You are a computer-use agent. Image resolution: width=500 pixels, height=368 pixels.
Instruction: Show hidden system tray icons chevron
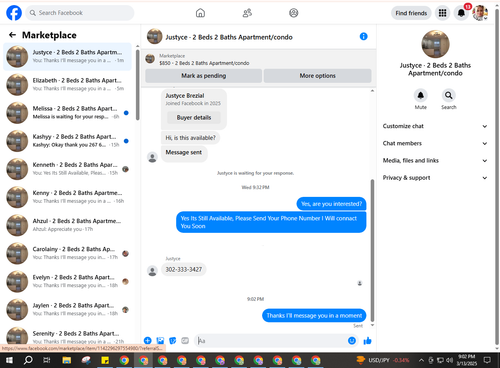coord(421,360)
